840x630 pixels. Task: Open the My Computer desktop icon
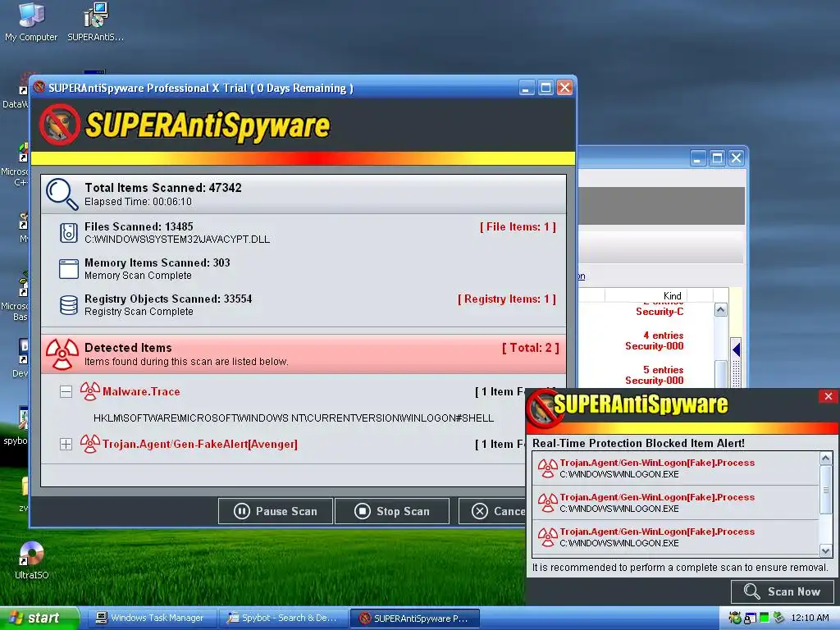click(x=31, y=22)
